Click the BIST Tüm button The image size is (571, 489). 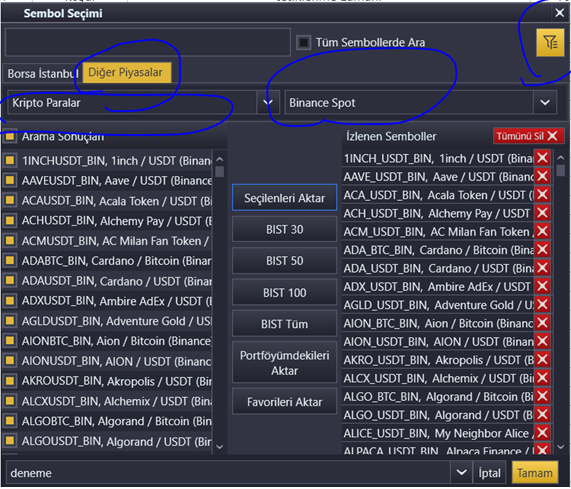tap(284, 324)
